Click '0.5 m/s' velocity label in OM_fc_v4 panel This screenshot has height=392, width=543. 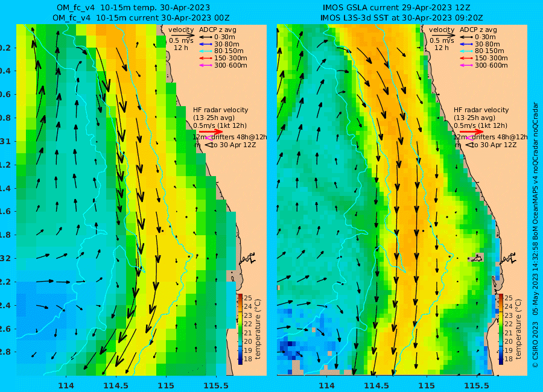(x=181, y=40)
